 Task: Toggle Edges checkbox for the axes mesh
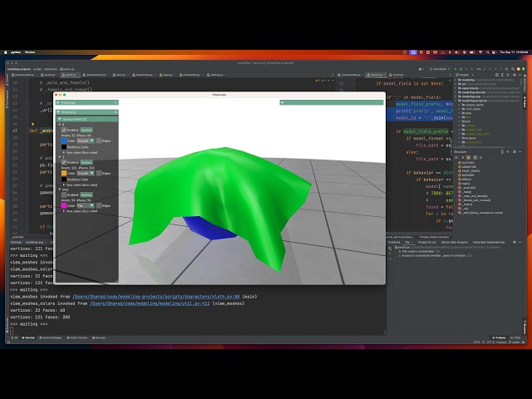tap(99, 205)
